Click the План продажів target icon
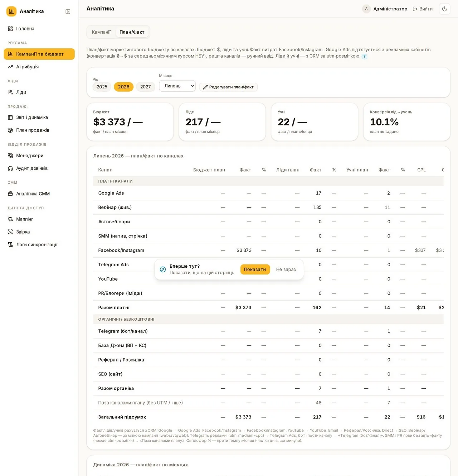 [10, 130]
